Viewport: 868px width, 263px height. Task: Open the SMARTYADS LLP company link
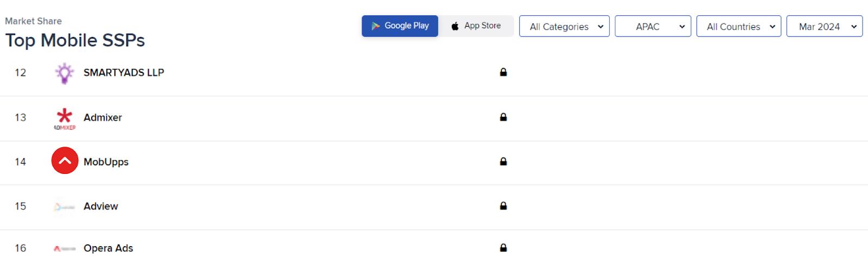[x=124, y=73]
